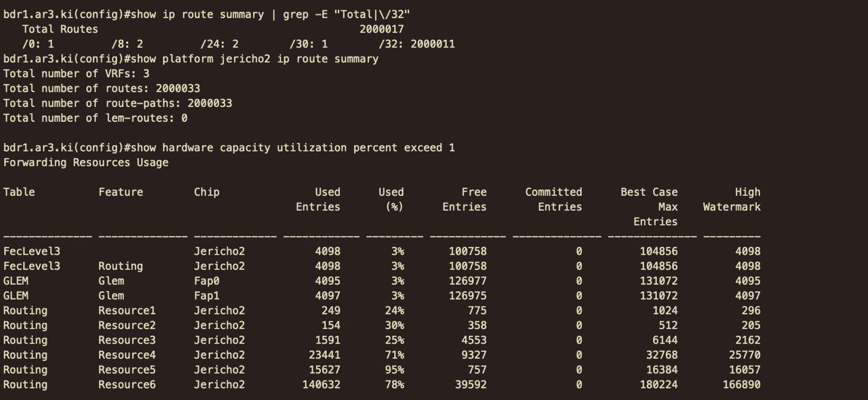This screenshot has height=400, width=868.
Task: Click the 'Free Entries' column header
Action: [465, 199]
